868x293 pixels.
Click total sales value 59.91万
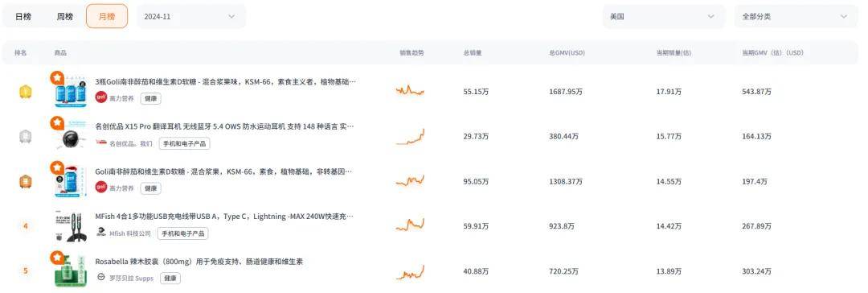(476, 226)
